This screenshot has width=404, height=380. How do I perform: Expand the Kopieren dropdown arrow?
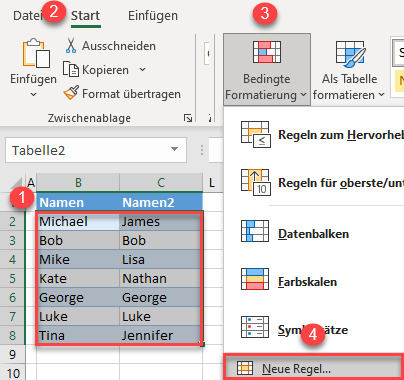(x=142, y=70)
